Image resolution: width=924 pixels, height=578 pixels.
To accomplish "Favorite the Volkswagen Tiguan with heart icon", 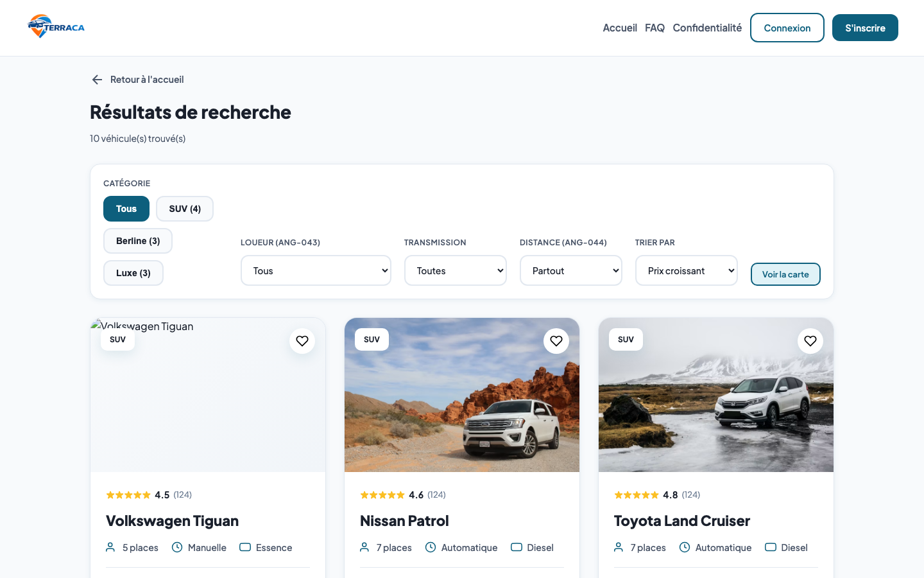I will click(302, 341).
